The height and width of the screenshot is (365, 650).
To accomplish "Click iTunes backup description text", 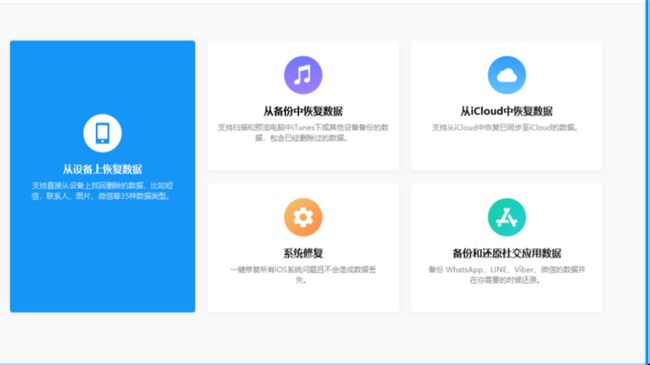I will 303,133.
